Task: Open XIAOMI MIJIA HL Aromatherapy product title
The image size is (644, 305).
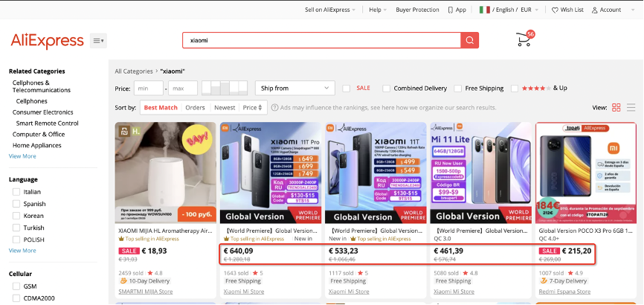Action: pos(165,231)
